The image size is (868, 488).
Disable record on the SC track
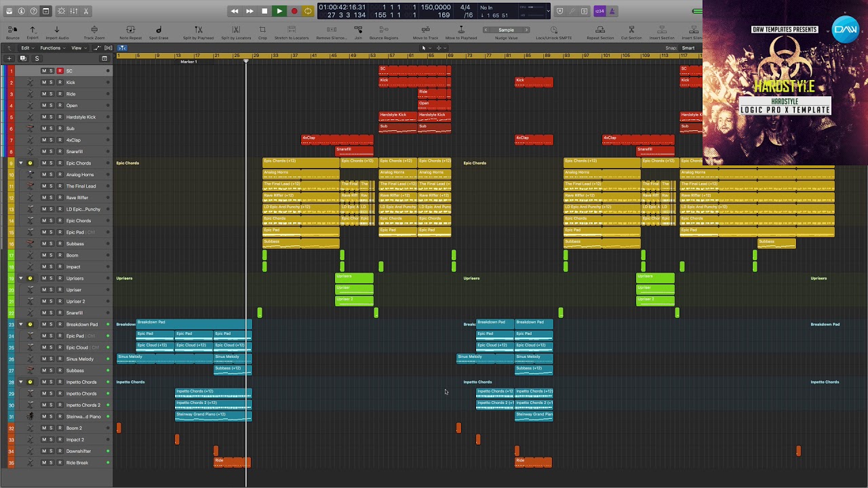(60, 71)
